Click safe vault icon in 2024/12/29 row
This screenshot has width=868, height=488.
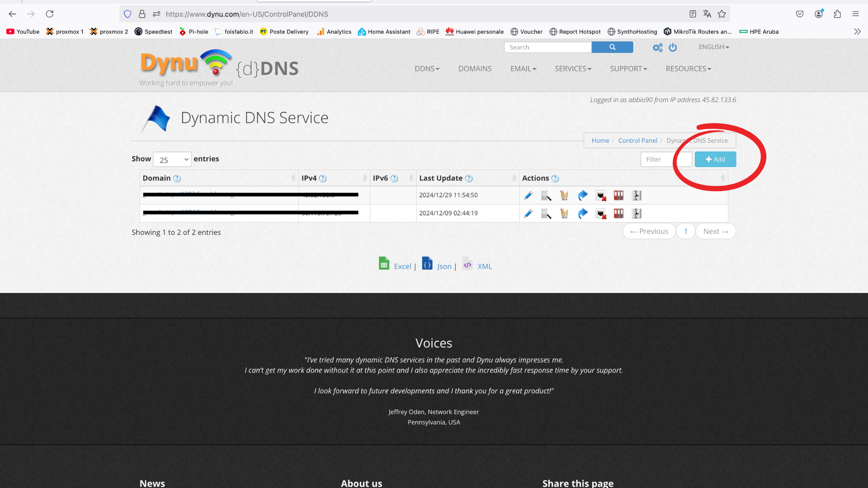637,195
